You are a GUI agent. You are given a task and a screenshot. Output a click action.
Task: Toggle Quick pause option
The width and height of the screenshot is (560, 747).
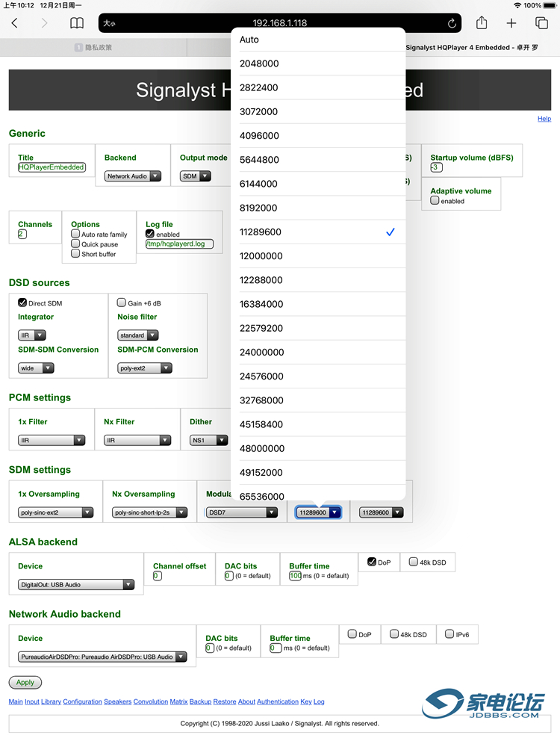pyautogui.click(x=75, y=244)
